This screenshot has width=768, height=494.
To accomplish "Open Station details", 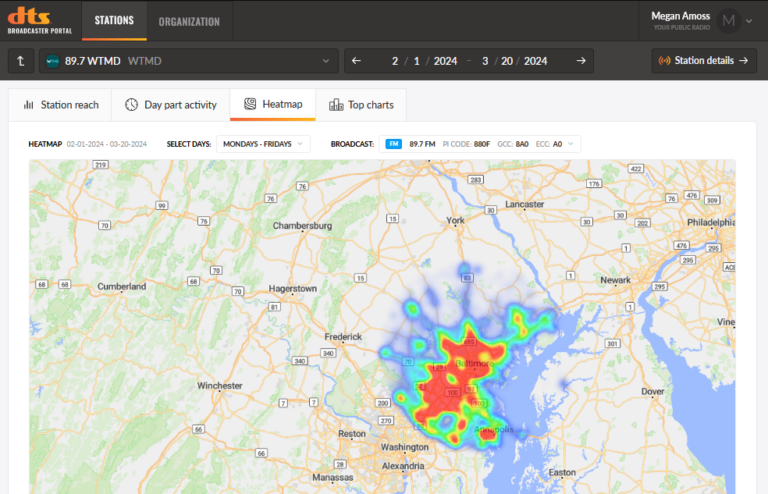I will [x=704, y=61].
